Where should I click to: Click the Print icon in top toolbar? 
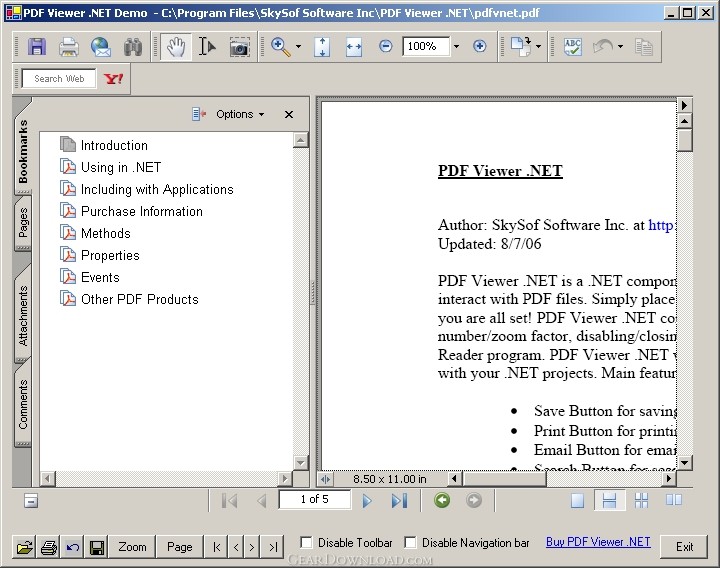[68, 46]
